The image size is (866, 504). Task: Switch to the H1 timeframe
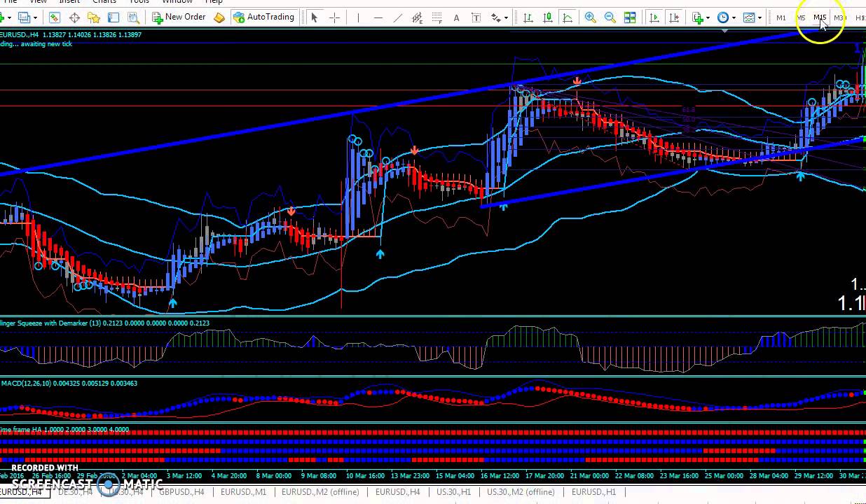[859, 17]
